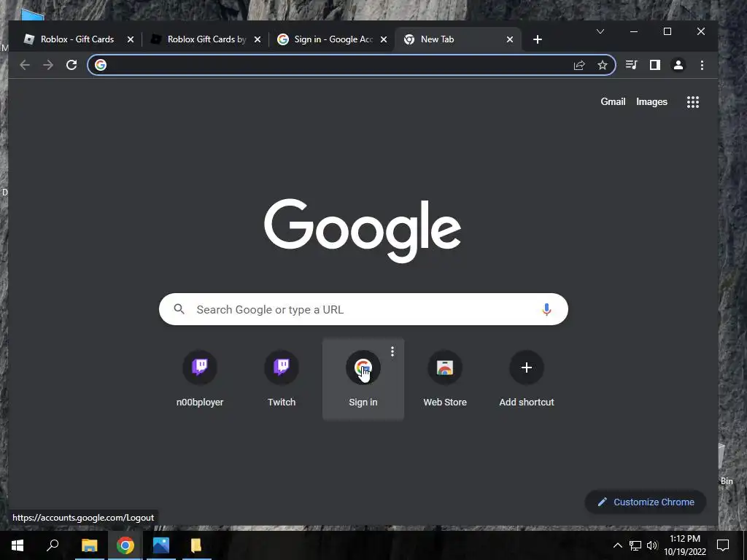Screen dimensions: 747x560
Task: Switch to the Roblox Gift Cards by tab
Action: click(206, 39)
